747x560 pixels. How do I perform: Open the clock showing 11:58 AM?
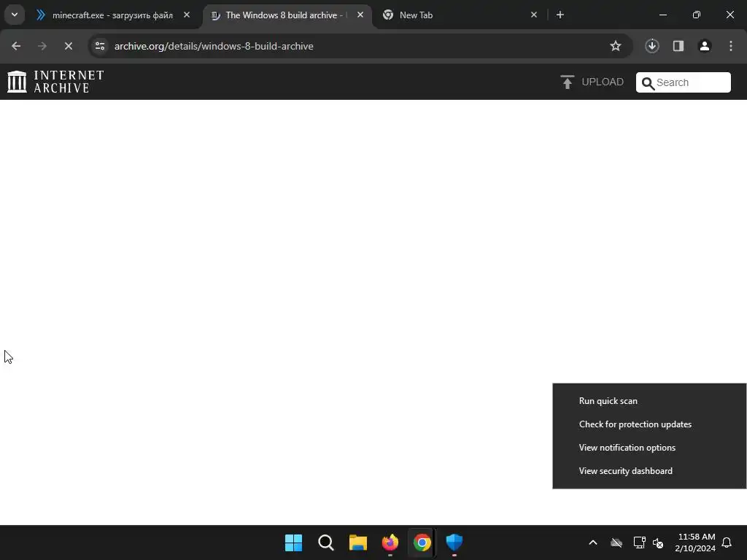pos(695,542)
